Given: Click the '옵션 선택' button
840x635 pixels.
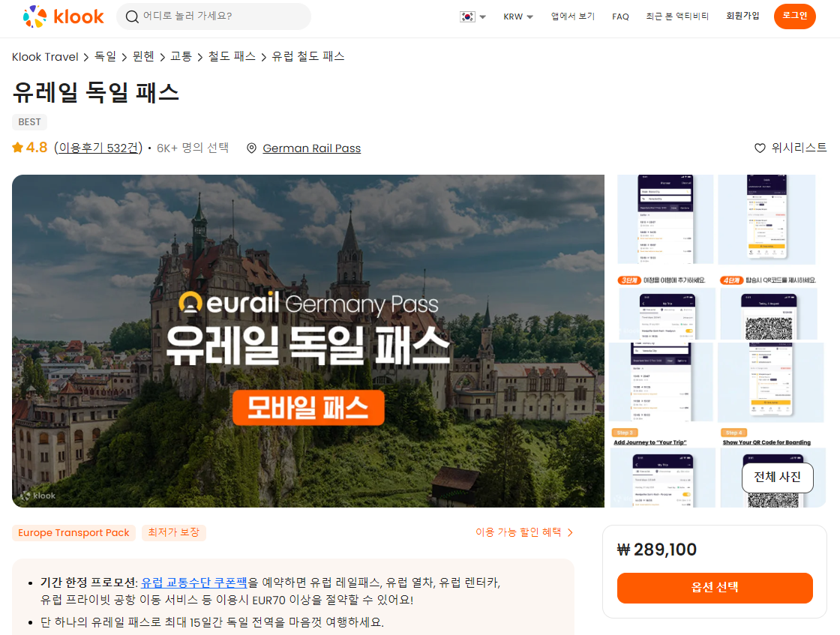Looking at the screenshot, I should pyautogui.click(x=715, y=588).
